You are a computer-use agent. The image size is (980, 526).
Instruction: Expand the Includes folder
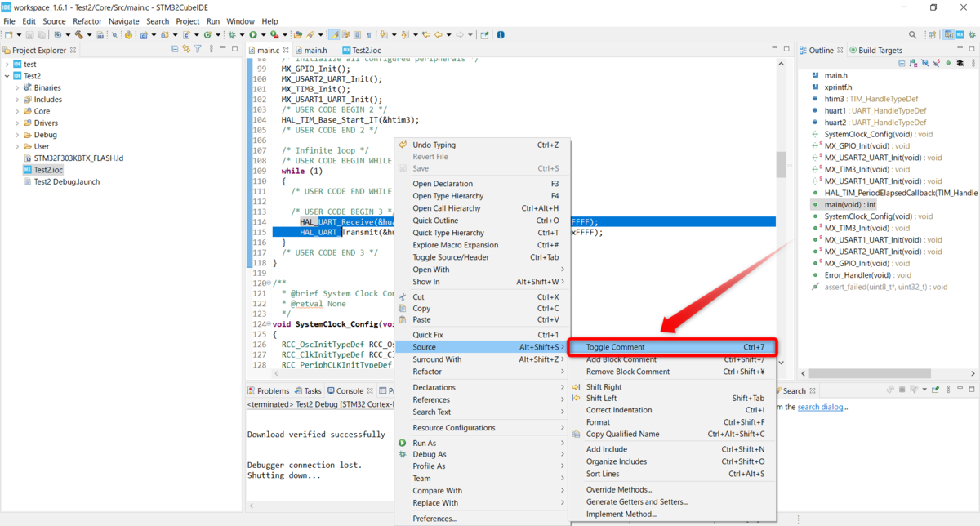(x=16, y=100)
